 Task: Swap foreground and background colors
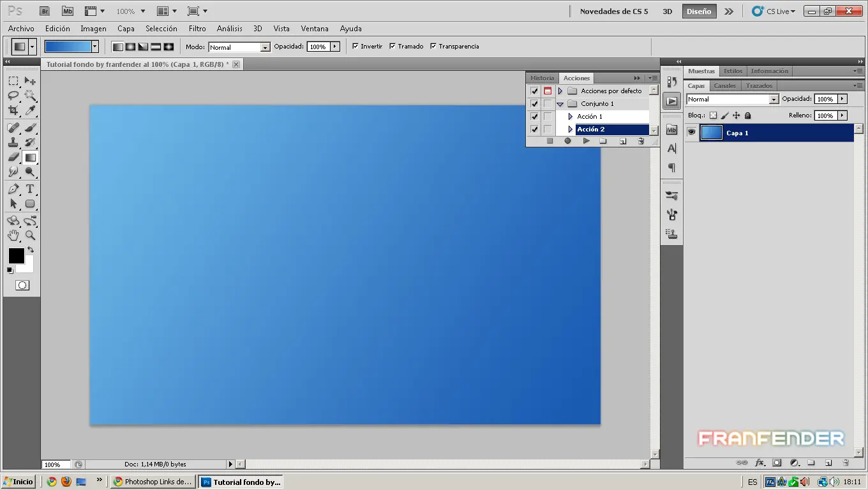click(30, 249)
